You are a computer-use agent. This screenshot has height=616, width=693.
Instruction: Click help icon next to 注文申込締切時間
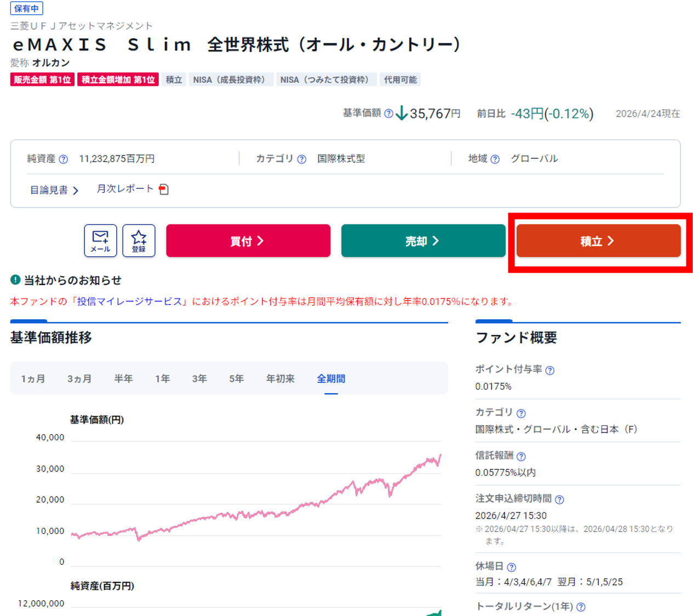[x=559, y=499]
